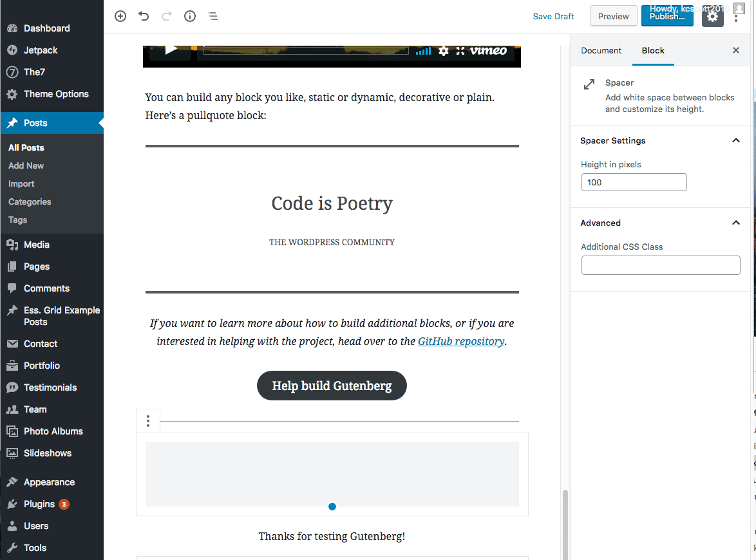Collapse the Spacer Settings section
Image resolution: width=756 pixels, height=560 pixels.
(x=735, y=140)
